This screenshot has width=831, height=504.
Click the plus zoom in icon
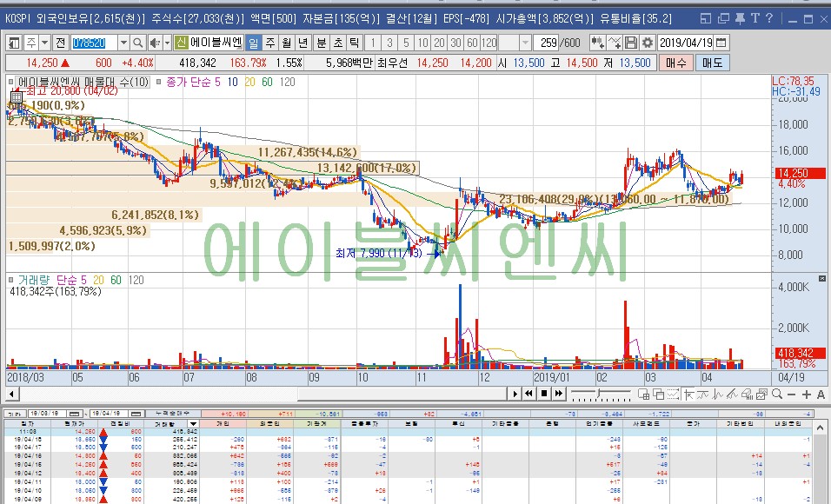(x=806, y=395)
